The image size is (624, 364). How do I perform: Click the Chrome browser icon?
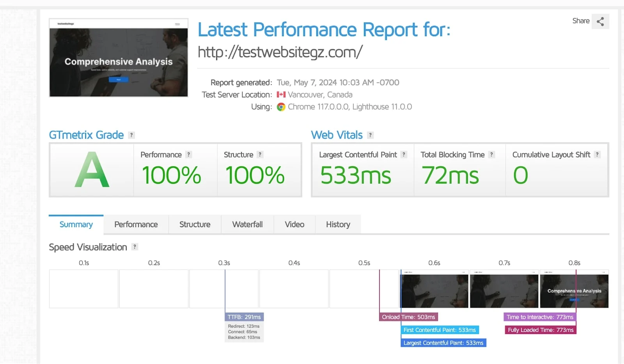click(x=281, y=106)
